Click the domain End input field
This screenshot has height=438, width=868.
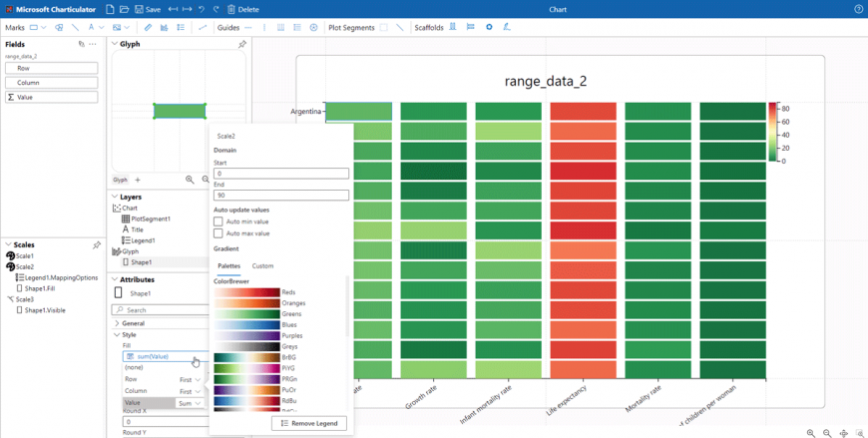280,198
